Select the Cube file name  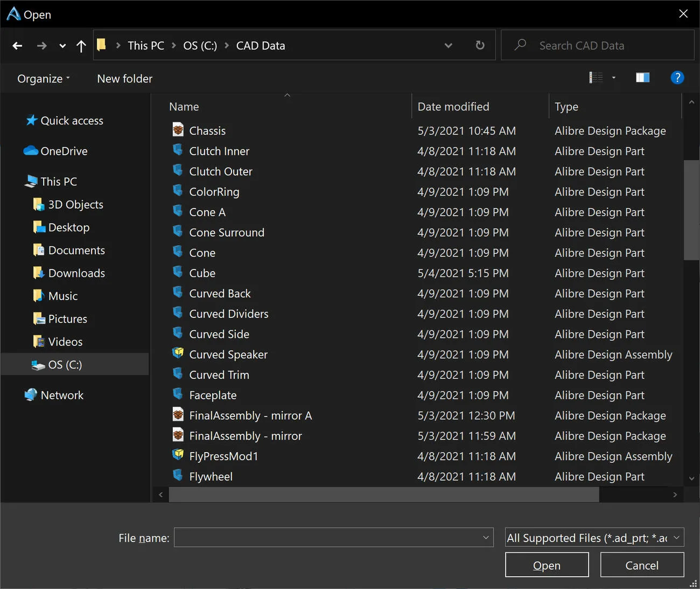[202, 273]
